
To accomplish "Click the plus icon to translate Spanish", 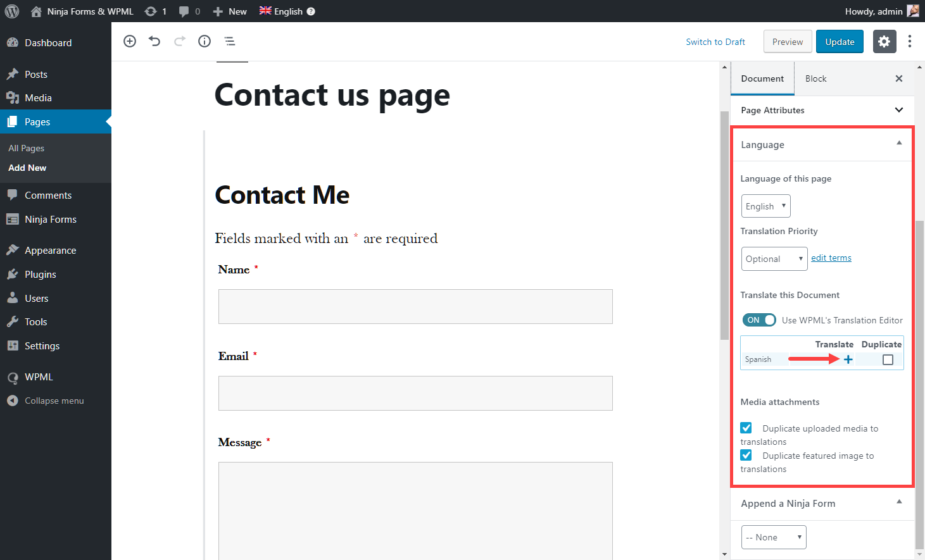I will (x=848, y=359).
